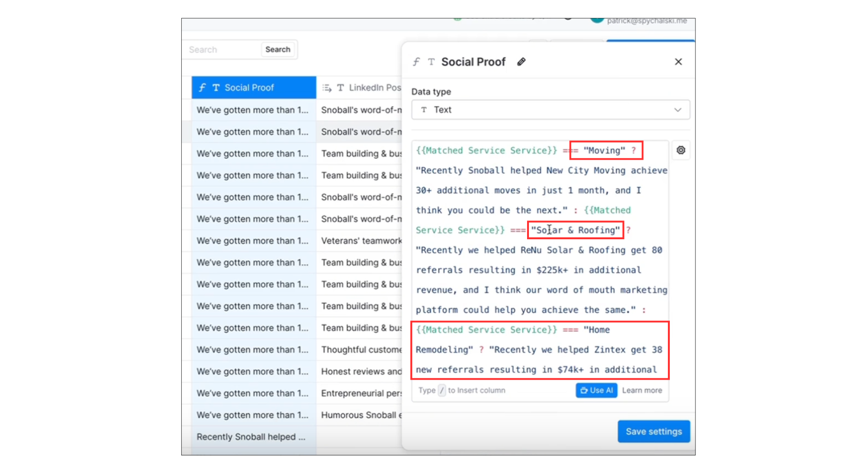Image resolution: width=868 pixels, height=466 pixels.
Task: Click the Search button
Action: tap(278, 49)
